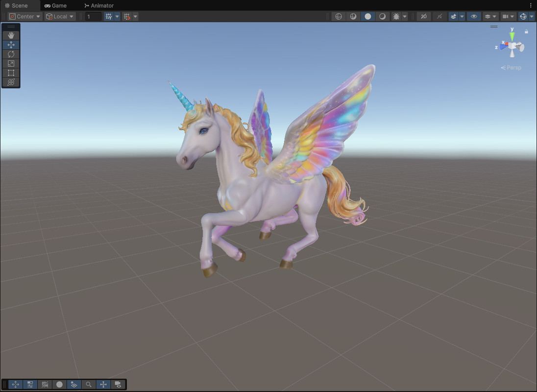Select the Scale tool
The width and height of the screenshot is (537, 392).
coord(10,63)
